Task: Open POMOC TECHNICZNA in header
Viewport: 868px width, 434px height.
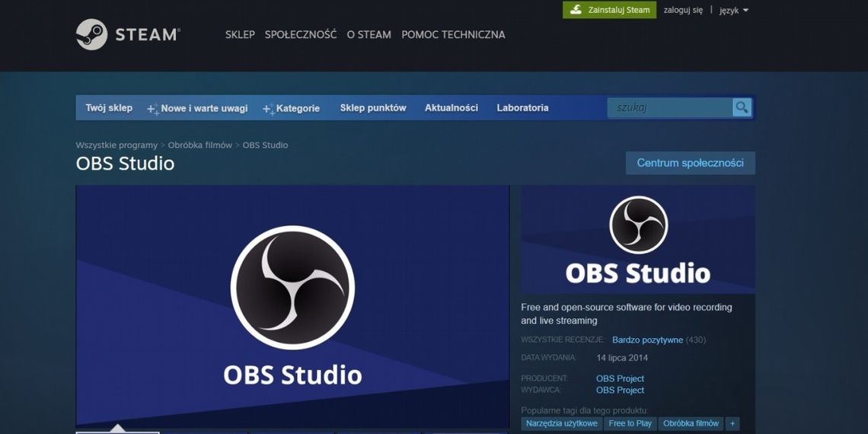Action: click(x=453, y=34)
